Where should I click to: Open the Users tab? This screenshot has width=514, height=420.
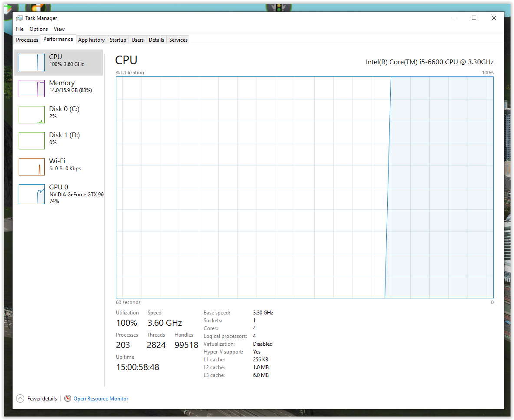click(x=138, y=40)
